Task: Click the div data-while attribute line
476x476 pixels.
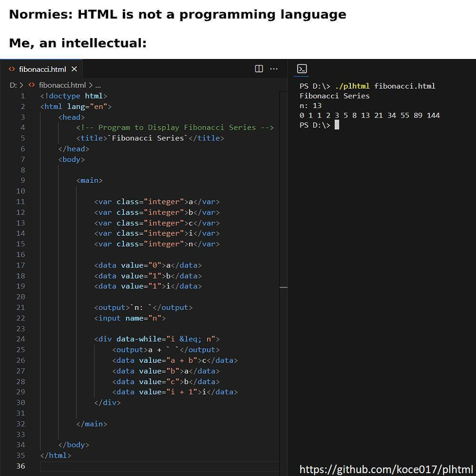Action: (x=157, y=339)
